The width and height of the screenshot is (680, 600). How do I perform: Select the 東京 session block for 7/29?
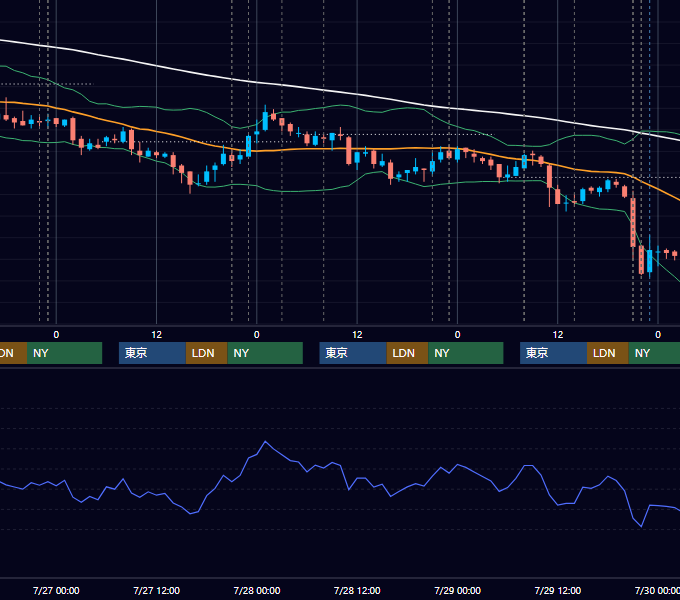click(x=553, y=353)
